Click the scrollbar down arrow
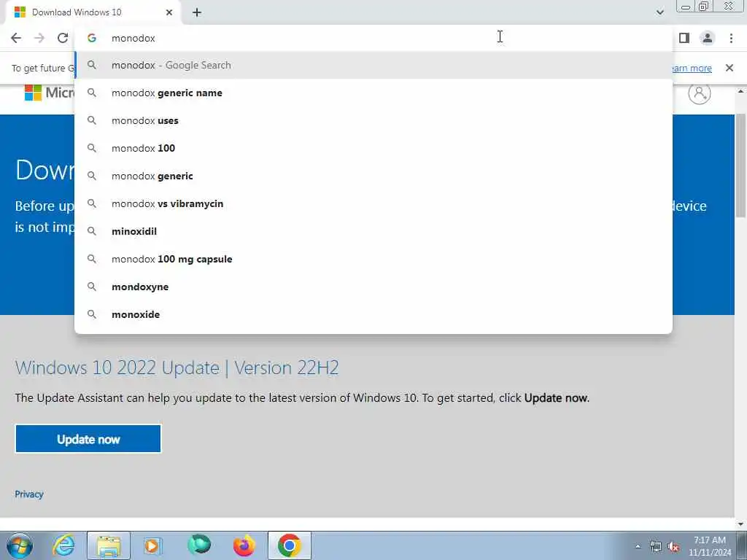Viewport: 747px width, 560px height. coord(741,524)
